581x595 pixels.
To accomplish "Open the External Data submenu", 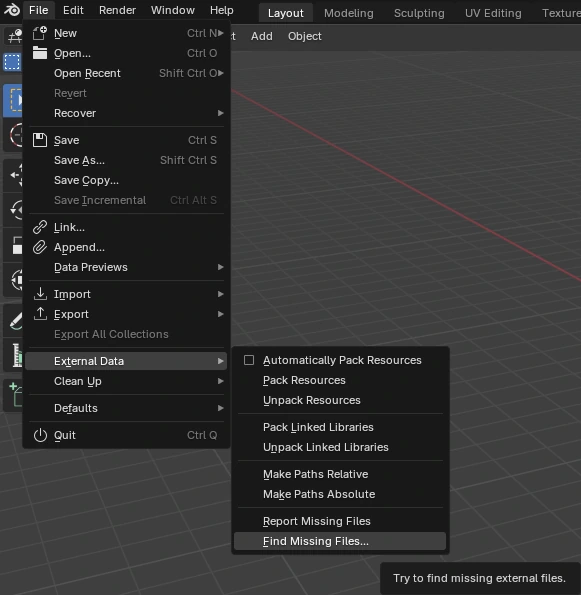I will pyautogui.click(x=126, y=361).
